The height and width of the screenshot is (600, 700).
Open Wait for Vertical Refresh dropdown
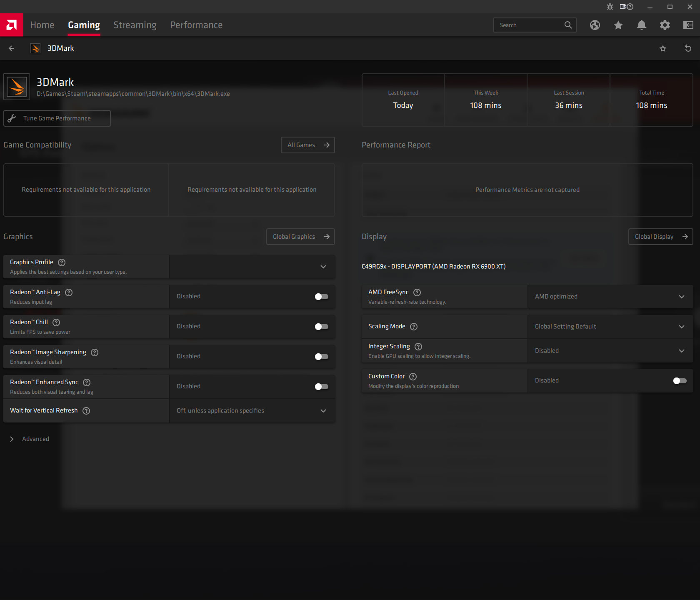click(x=252, y=411)
